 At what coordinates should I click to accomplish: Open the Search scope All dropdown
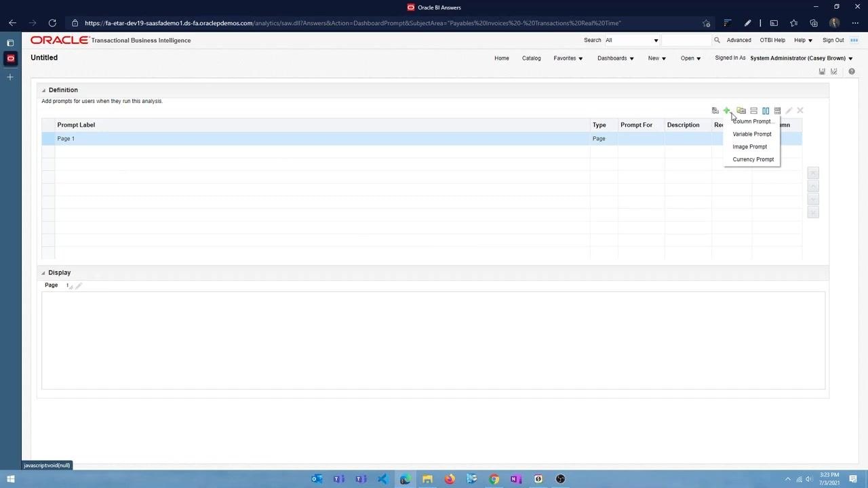(632, 40)
